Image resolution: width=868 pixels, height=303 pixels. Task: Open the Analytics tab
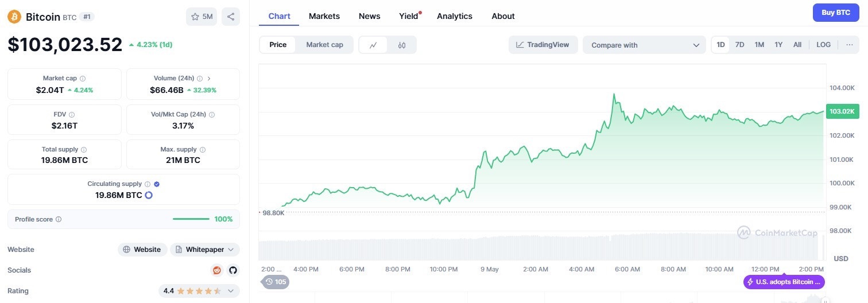click(x=455, y=16)
